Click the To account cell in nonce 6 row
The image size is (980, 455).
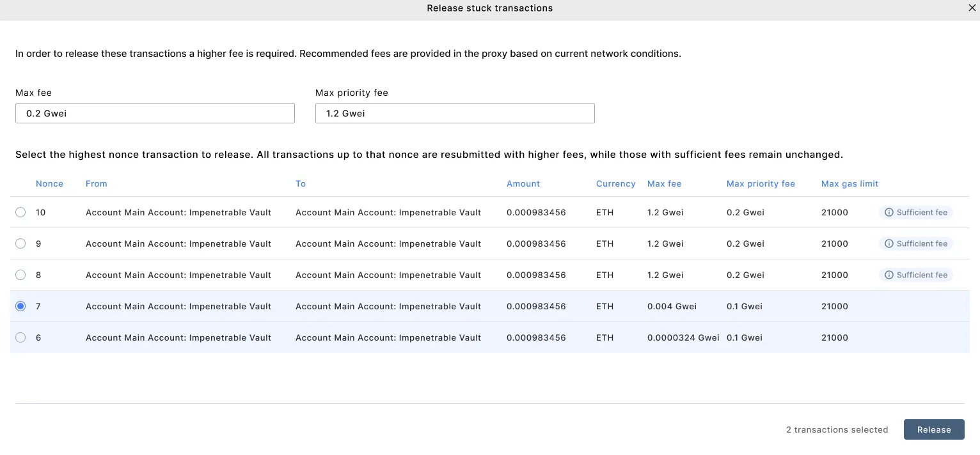coord(388,337)
